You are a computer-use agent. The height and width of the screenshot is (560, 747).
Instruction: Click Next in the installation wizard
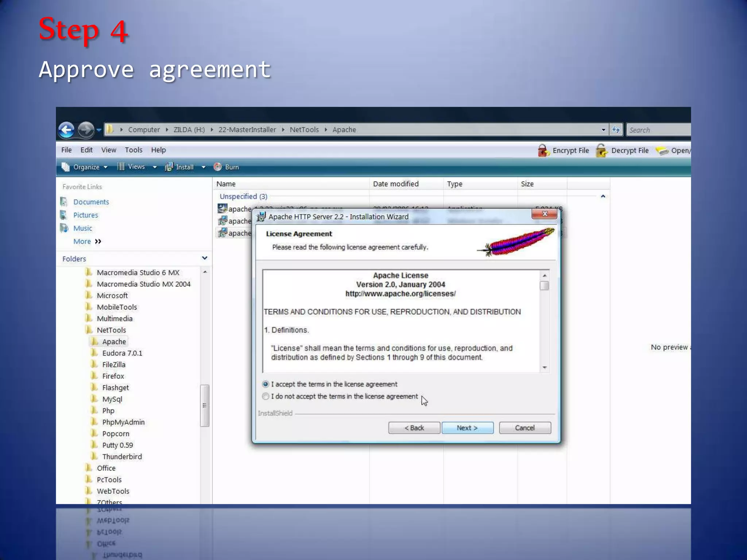[467, 428]
